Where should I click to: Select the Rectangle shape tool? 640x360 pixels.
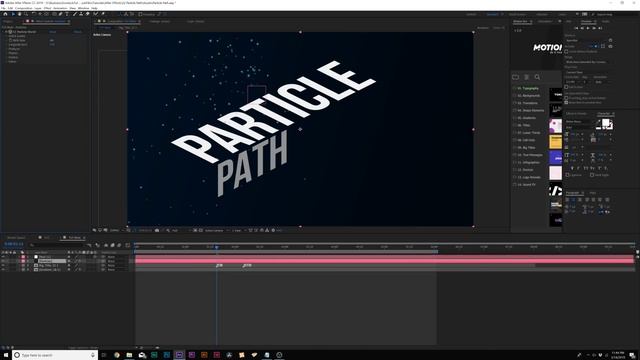[x=54, y=14]
